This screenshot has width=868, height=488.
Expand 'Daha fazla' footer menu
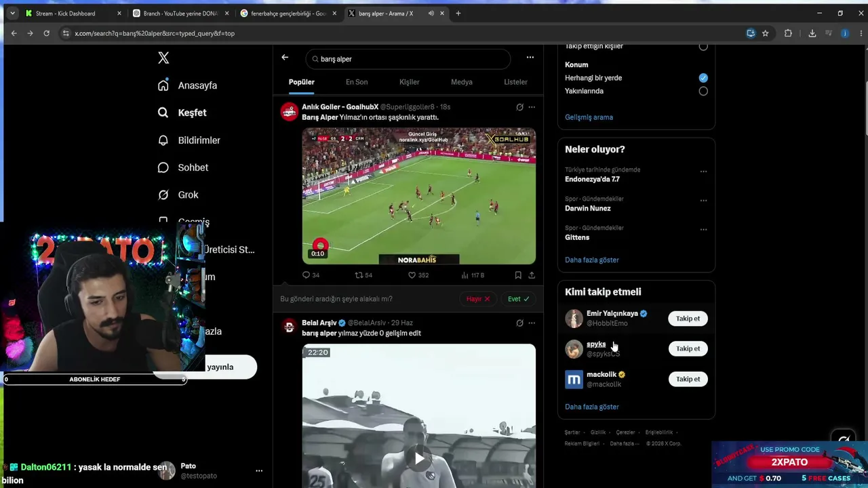[624, 444]
